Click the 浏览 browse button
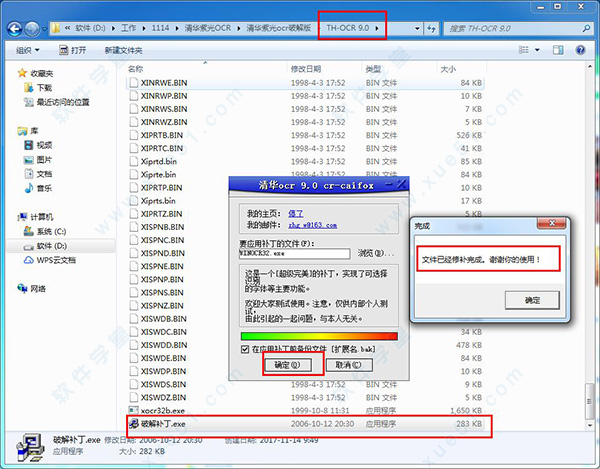 tap(375, 253)
